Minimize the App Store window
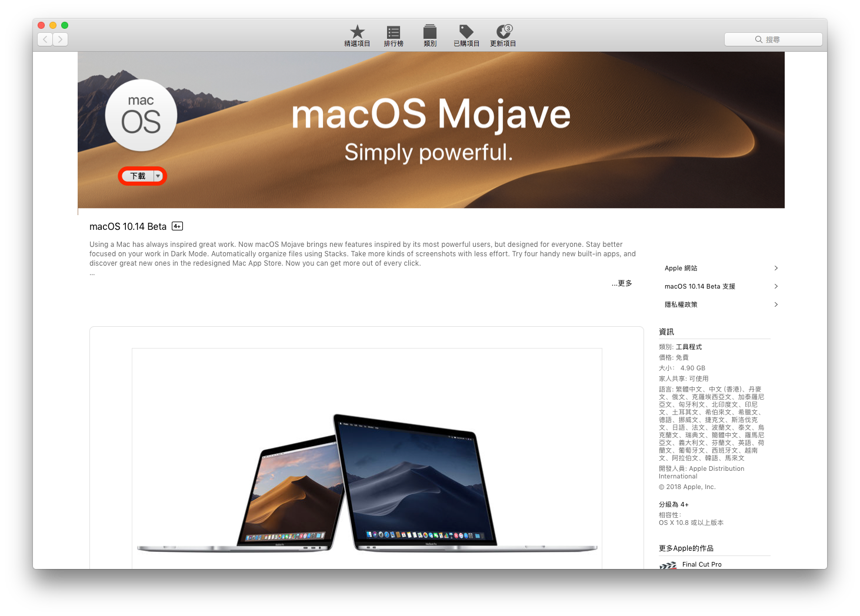 click(x=53, y=25)
